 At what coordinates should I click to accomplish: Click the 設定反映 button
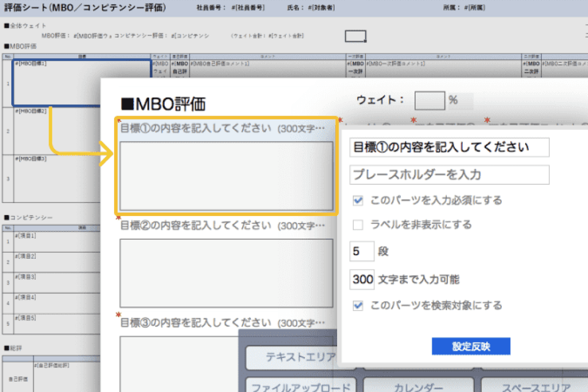pyautogui.click(x=471, y=346)
